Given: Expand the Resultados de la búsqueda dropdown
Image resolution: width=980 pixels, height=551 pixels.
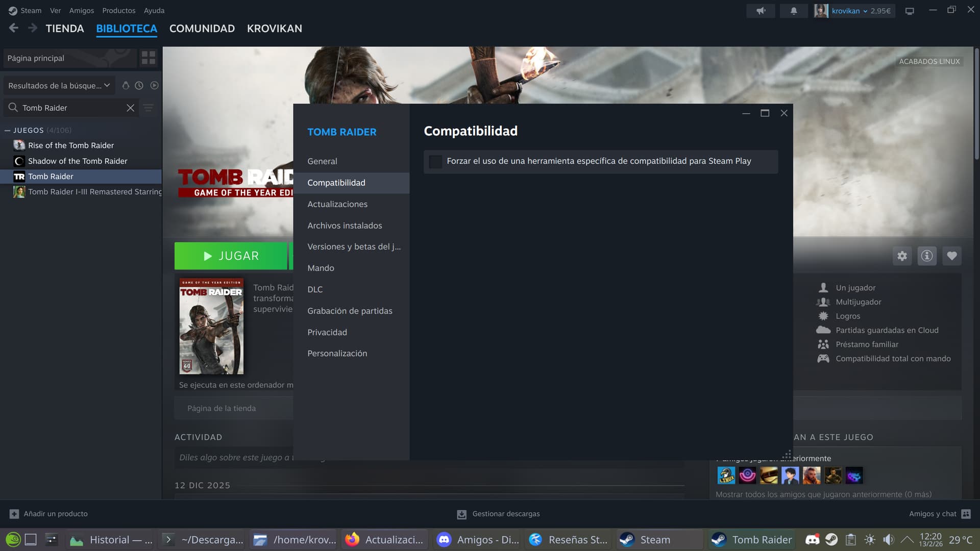Looking at the screenshot, I should pos(59,86).
